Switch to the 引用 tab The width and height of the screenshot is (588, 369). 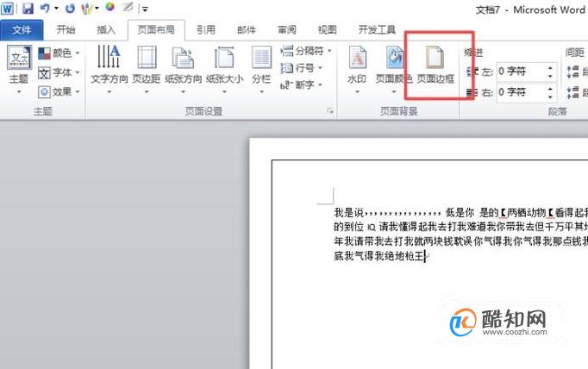tap(206, 29)
